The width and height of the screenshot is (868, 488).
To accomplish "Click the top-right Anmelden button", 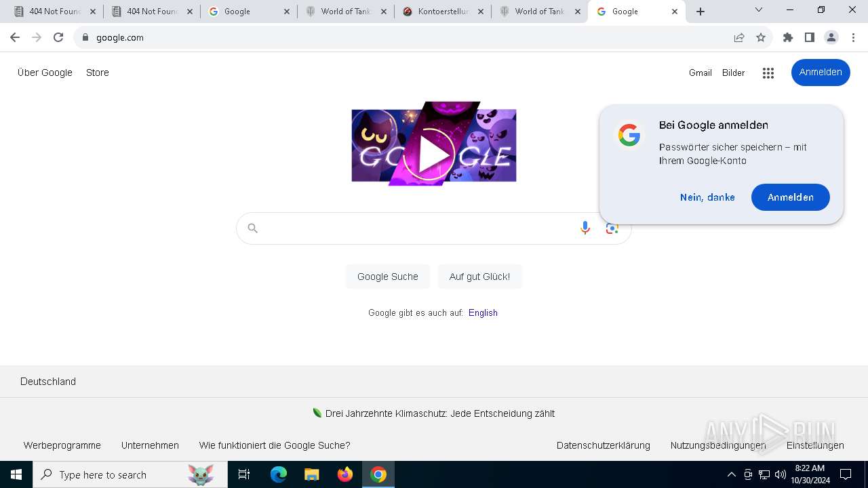I will click(821, 73).
